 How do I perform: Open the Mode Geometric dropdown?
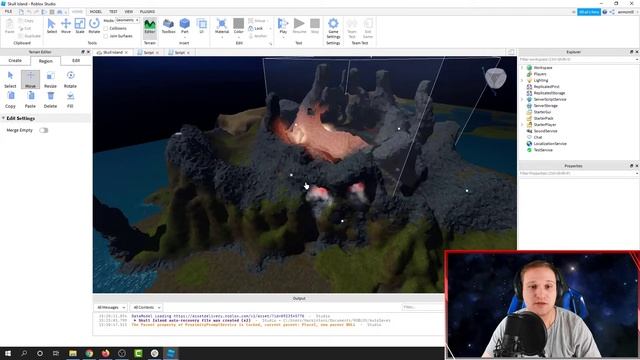(127, 20)
